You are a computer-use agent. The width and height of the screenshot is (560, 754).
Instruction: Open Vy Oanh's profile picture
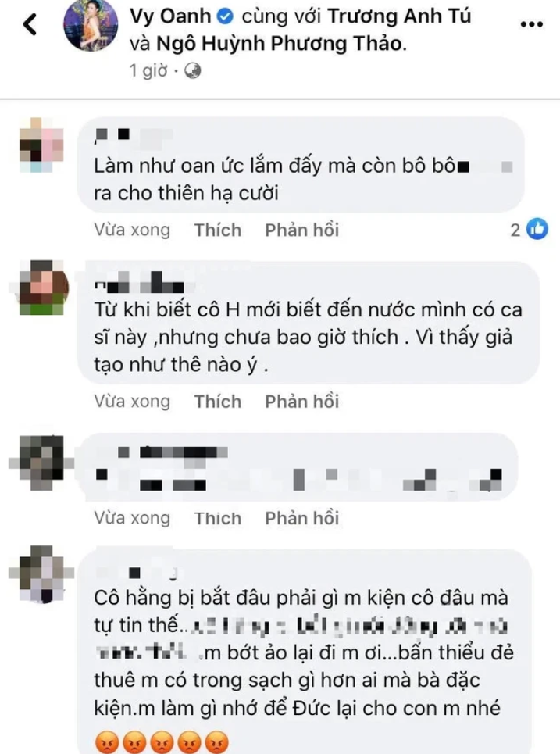coord(91,25)
